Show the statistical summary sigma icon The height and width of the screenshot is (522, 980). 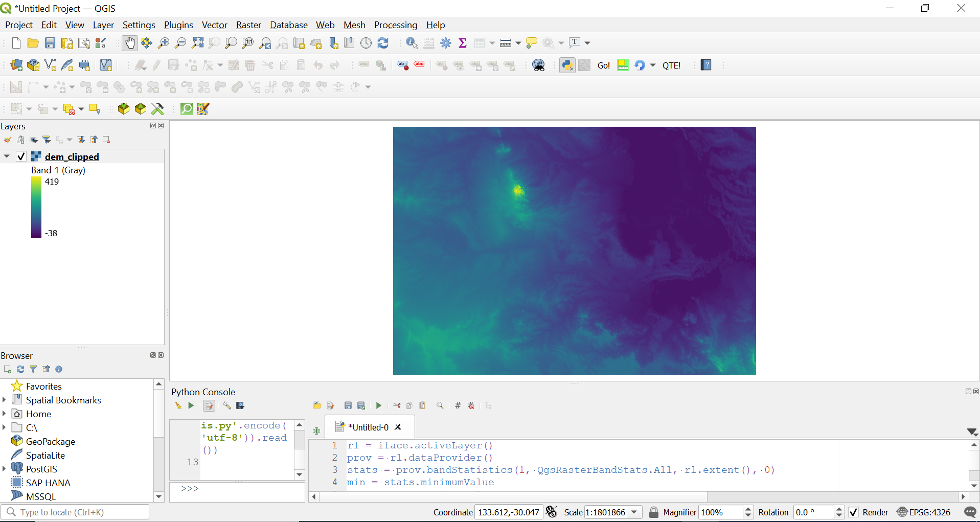pos(463,43)
